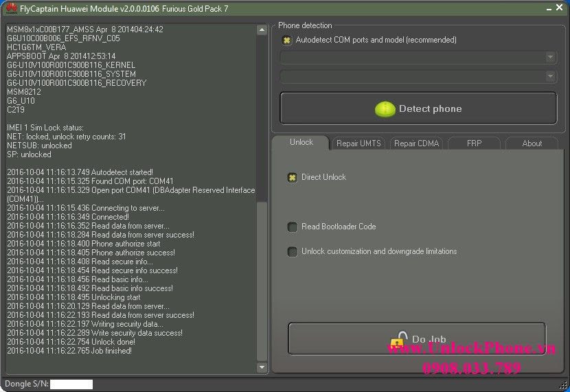Click the 'HC1G6TM_VERA' log line
Screen dimensions: 570x392
[x=36, y=47]
